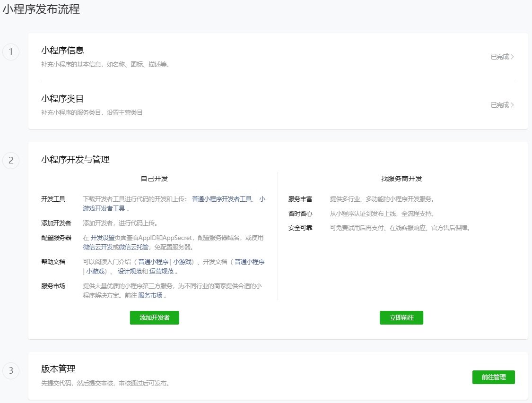Screen dimensions: 532x403
Task: Open the 普通小程序 link under 开发文档
Action: pyautogui.click(x=249, y=262)
